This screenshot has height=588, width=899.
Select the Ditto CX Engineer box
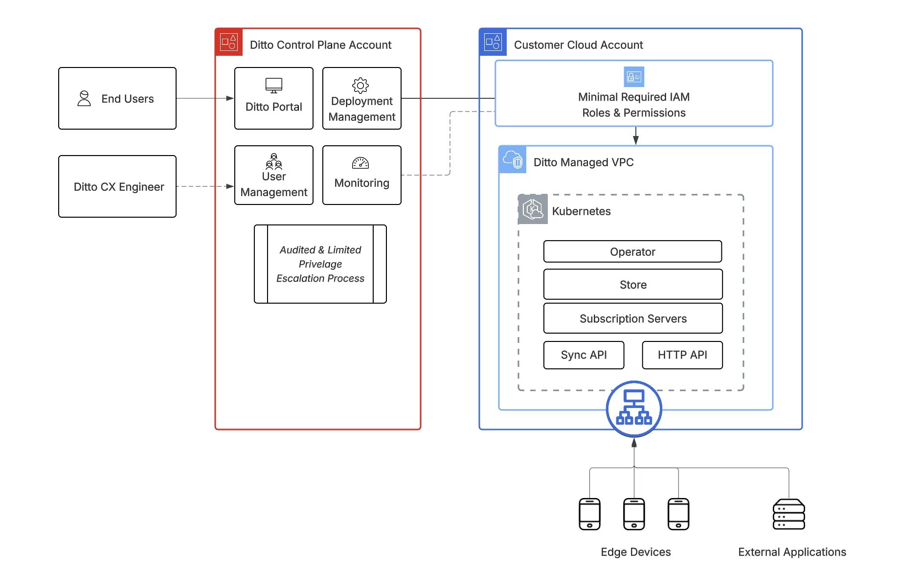(x=117, y=186)
